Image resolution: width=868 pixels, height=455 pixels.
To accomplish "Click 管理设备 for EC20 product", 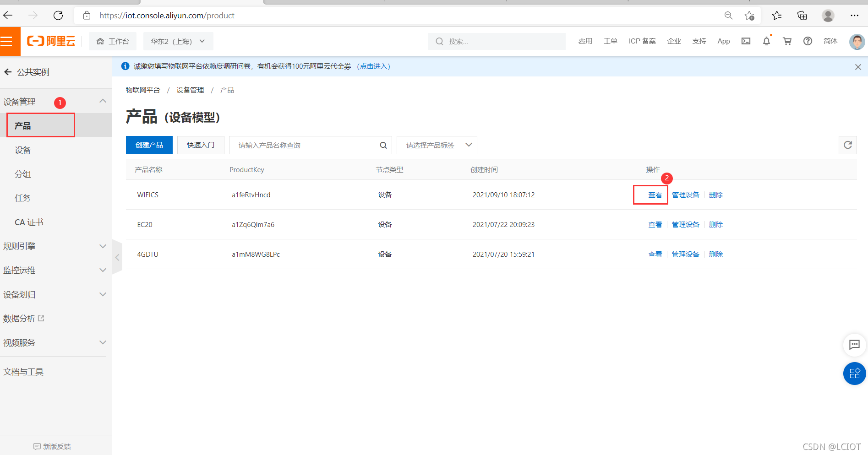I will point(685,225).
